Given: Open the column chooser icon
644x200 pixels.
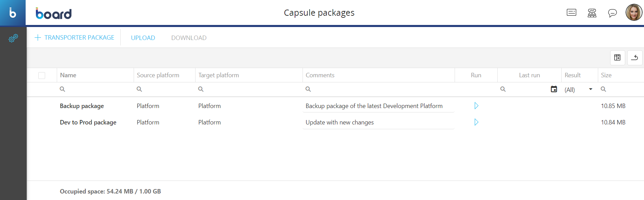Looking at the screenshot, I should (617, 57).
